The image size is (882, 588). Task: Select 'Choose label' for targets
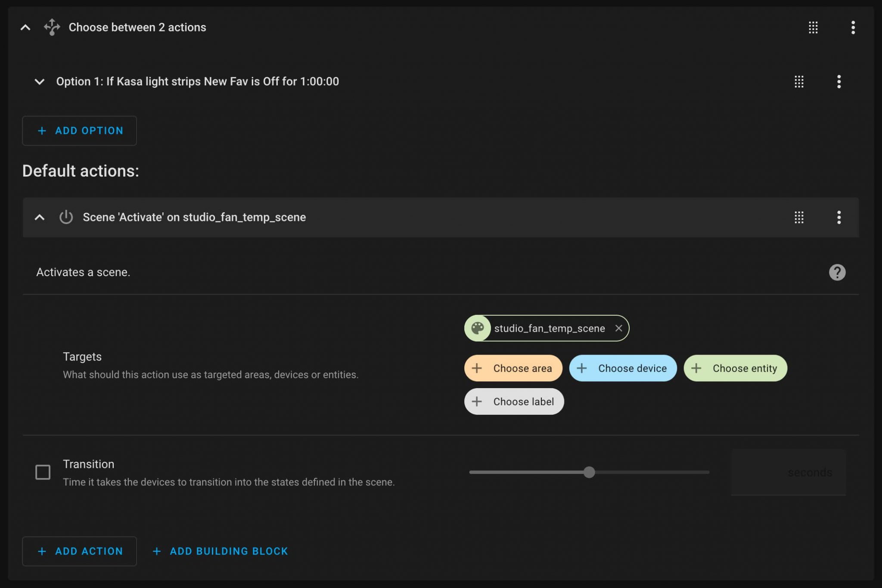[x=514, y=401]
